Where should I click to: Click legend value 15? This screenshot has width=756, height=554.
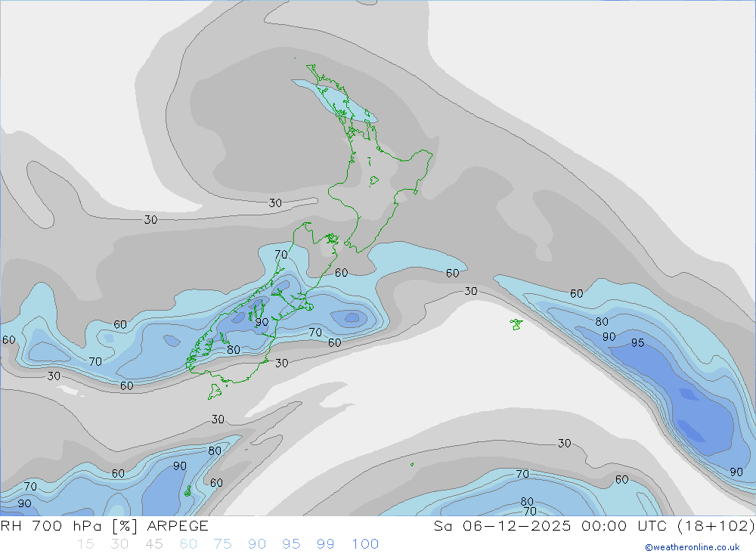point(86,544)
